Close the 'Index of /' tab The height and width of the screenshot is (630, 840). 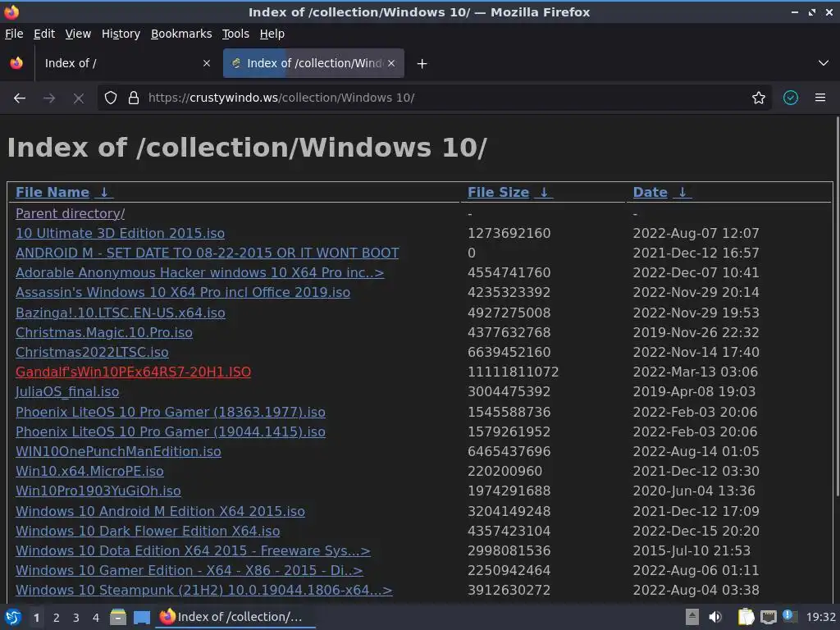click(207, 63)
